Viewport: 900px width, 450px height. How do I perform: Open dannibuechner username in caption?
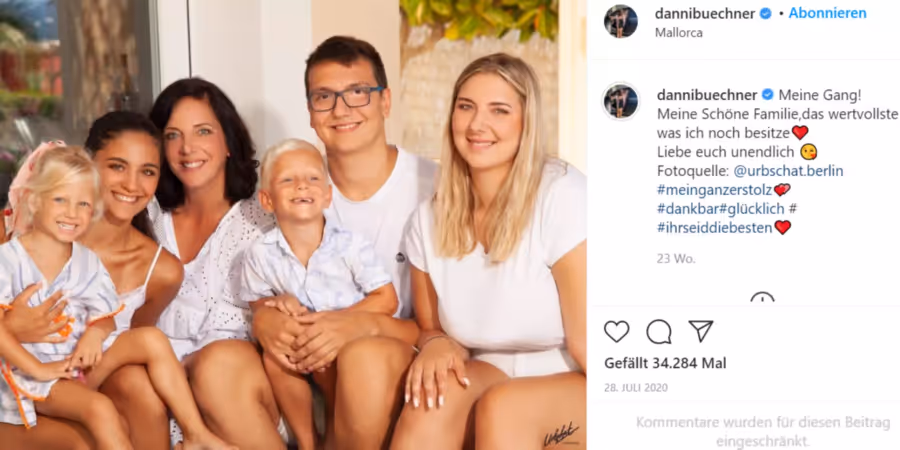click(x=707, y=94)
